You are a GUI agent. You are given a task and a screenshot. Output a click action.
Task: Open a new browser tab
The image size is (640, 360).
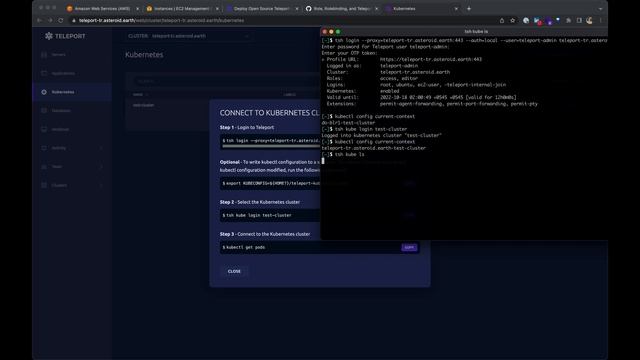469,9
